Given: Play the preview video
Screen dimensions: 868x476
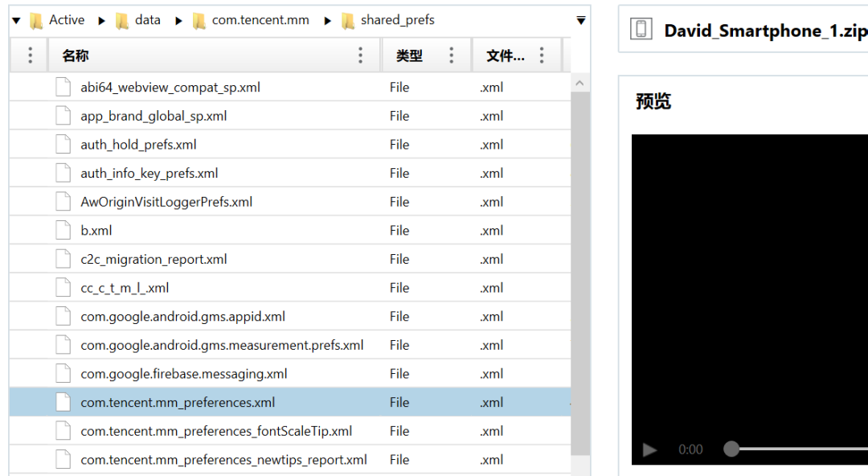Looking at the screenshot, I should point(649,449).
